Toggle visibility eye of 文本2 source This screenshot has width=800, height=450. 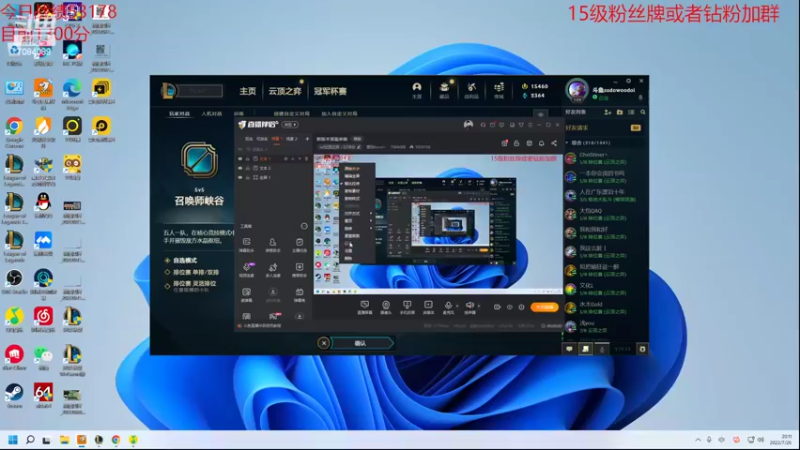pos(240,168)
